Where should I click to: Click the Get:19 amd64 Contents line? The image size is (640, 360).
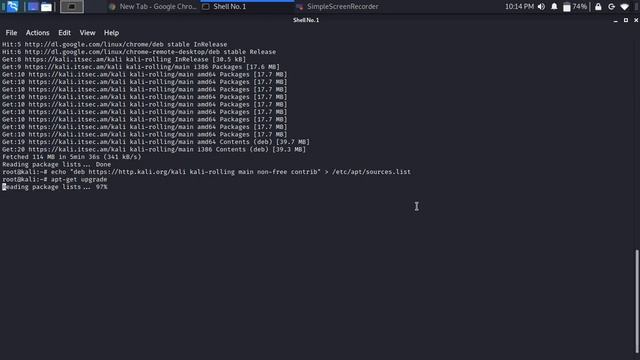point(156,142)
